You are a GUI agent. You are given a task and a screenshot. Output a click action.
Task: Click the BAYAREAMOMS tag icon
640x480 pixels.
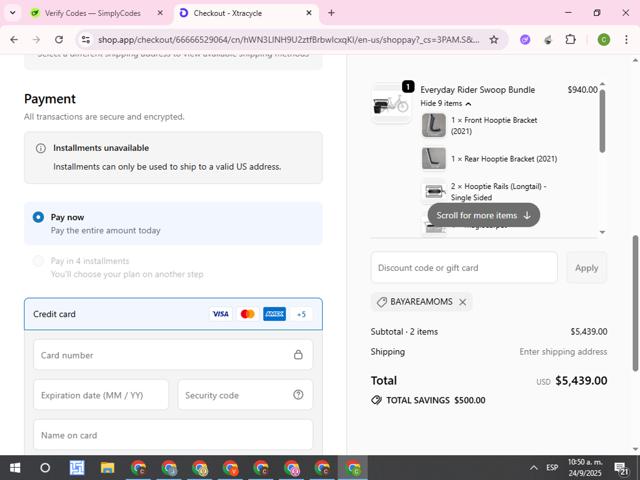tap(382, 302)
